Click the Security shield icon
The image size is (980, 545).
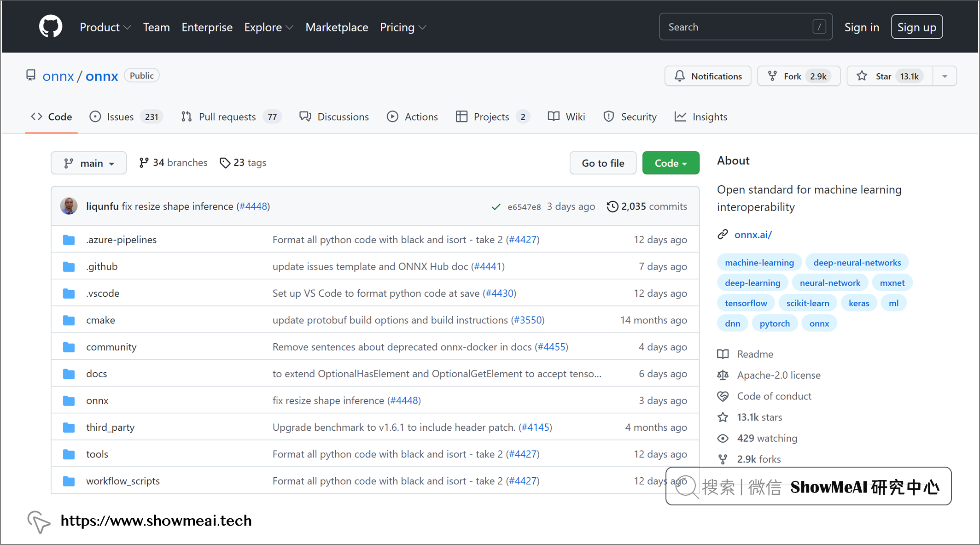tap(608, 117)
